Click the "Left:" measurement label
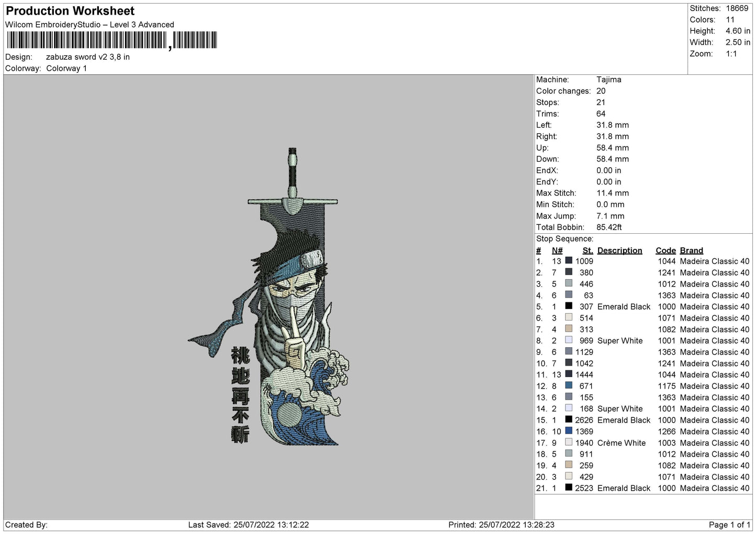This screenshot has width=756, height=534. pos(544,125)
